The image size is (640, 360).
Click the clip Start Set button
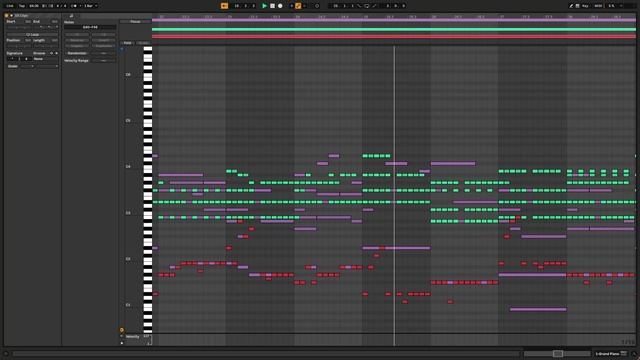[28, 21]
